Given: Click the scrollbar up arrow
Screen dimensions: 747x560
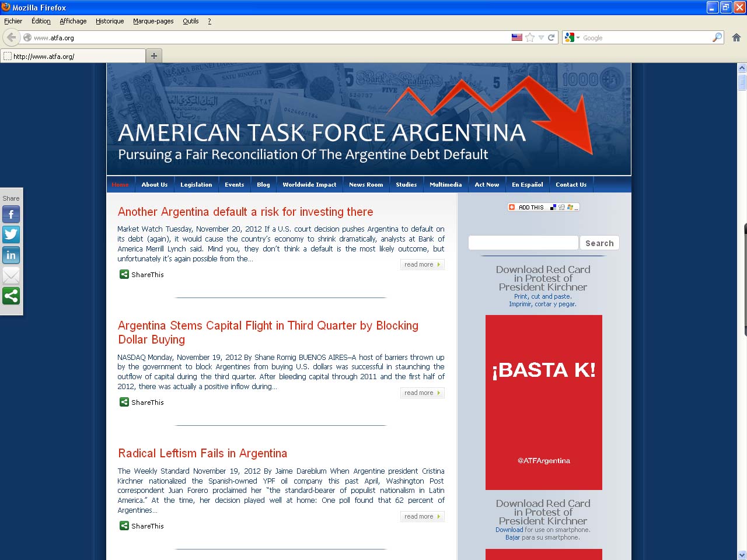Looking at the screenshot, I should (x=742, y=68).
